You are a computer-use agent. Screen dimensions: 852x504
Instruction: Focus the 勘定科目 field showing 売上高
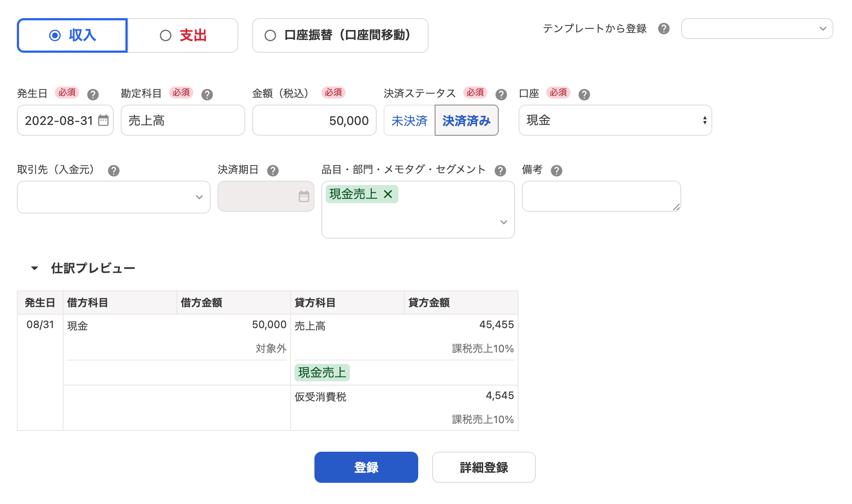(183, 120)
